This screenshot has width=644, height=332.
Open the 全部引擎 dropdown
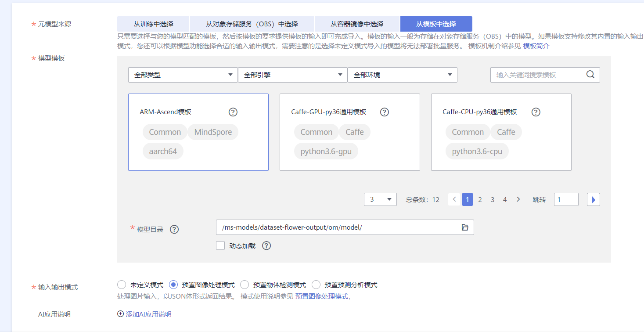293,75
